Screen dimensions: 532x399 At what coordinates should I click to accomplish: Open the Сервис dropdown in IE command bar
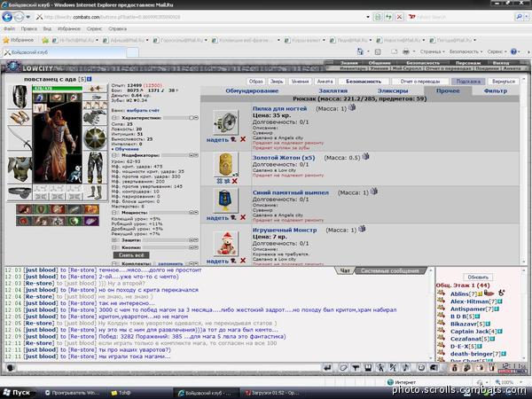(497, 51)
